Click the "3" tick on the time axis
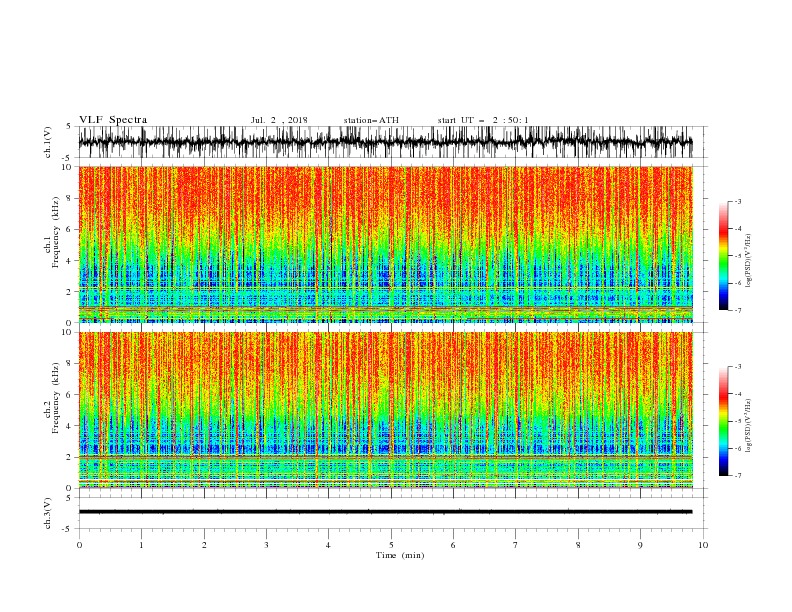 (x=266, y=545)
